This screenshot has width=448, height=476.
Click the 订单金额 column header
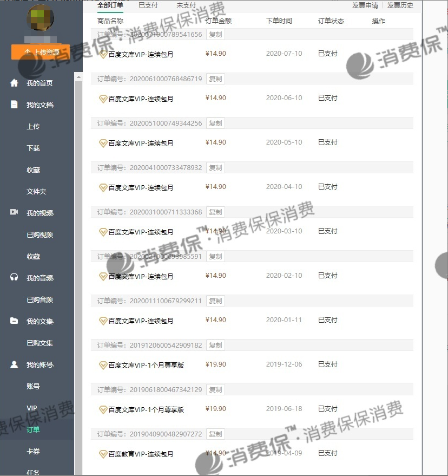(x=219, y=21)
